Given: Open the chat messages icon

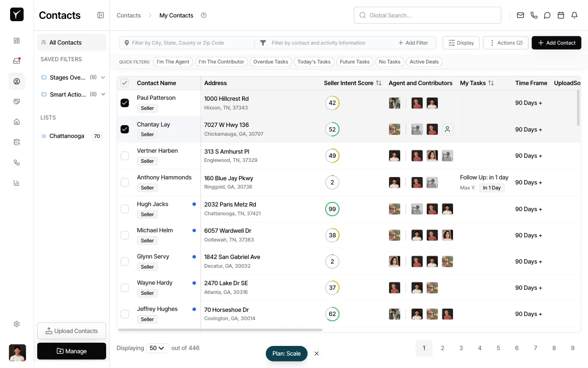Looking at the screenshot, I should click(x=547, y=15).
